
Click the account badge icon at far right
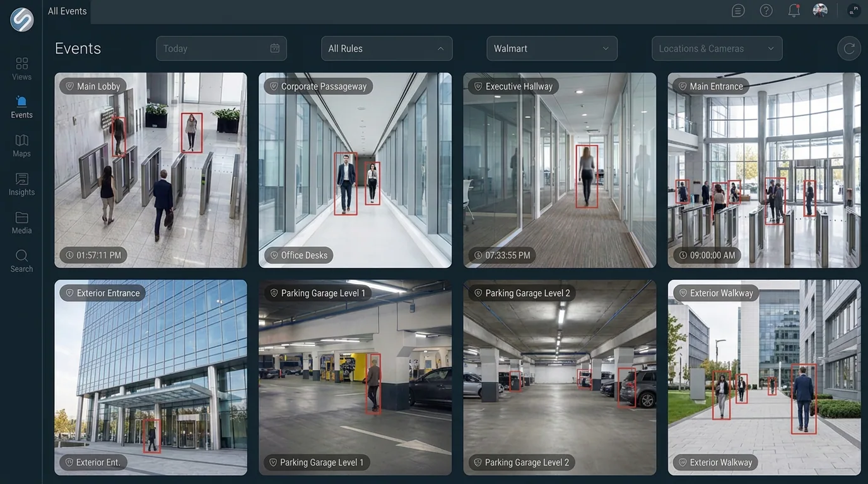tap(853, 11)
